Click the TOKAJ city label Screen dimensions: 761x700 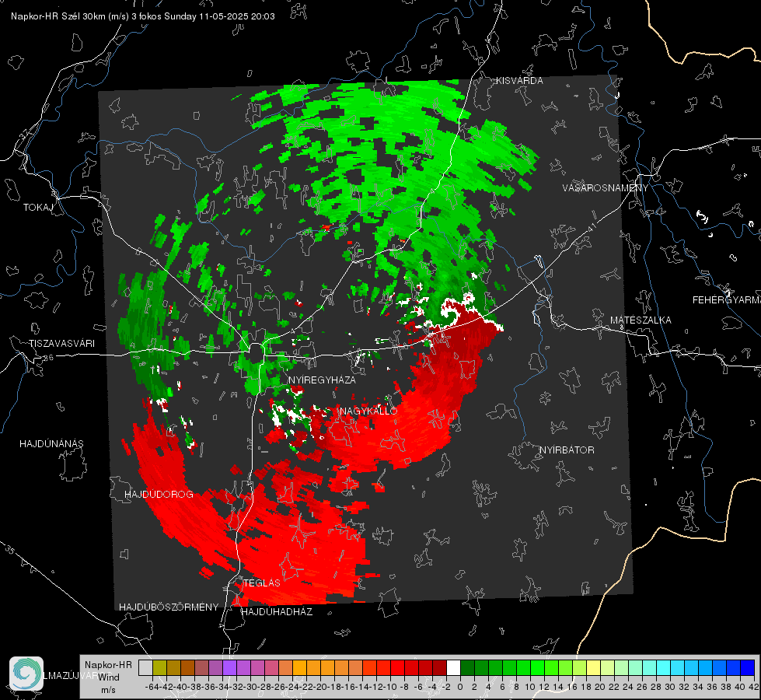point(37,208)
